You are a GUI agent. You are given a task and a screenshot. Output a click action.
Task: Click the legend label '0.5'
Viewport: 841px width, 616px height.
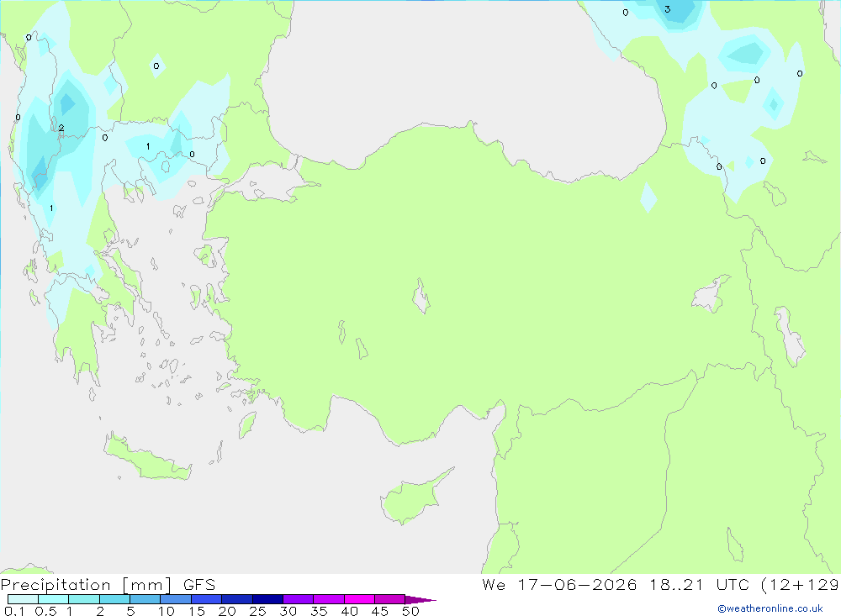point(45,611)
